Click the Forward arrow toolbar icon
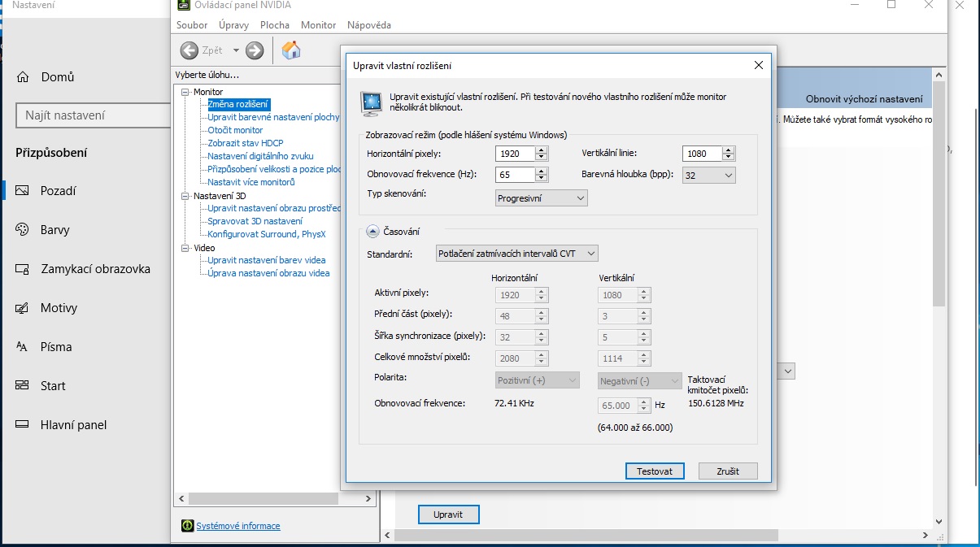 click(x=255, y=50)
